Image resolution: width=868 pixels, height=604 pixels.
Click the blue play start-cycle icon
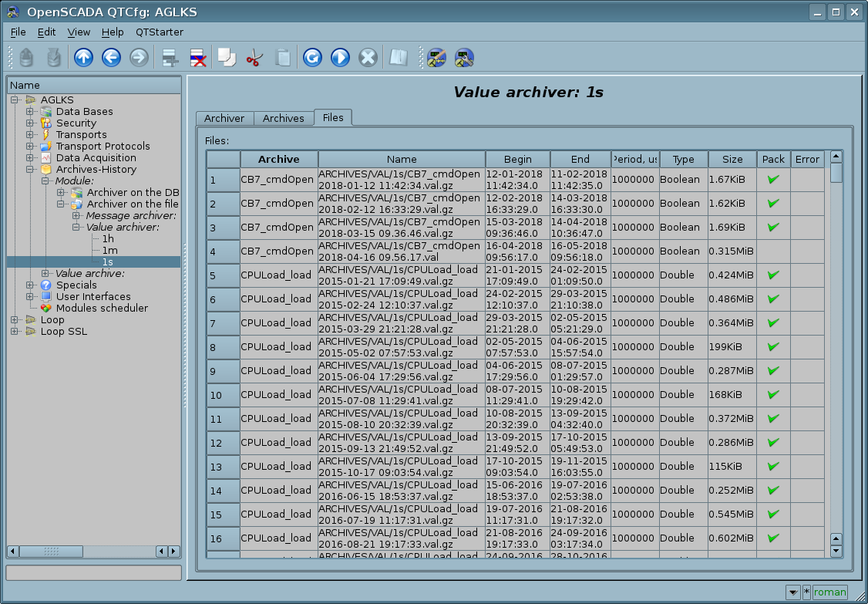[340, 58]
